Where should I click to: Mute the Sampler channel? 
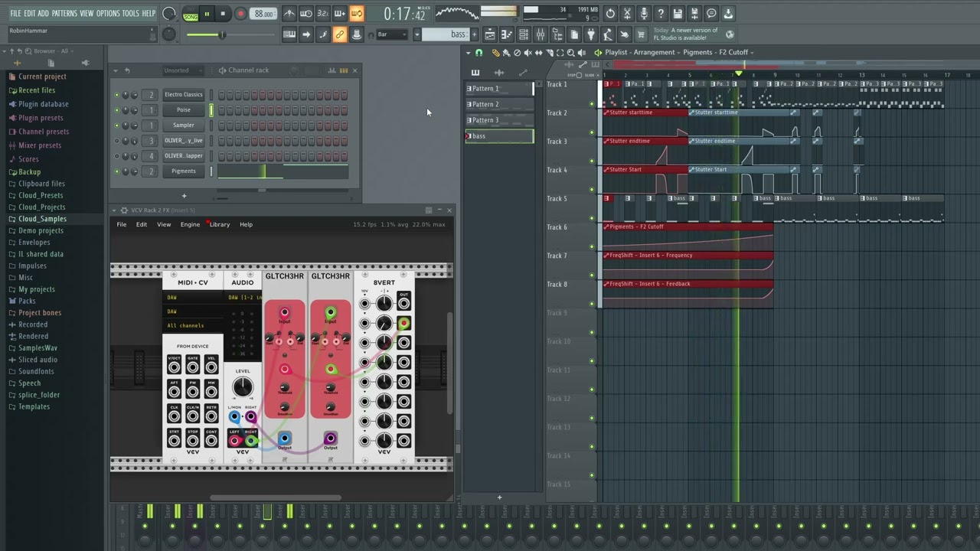pyautogui.click(x=116, y=126)
